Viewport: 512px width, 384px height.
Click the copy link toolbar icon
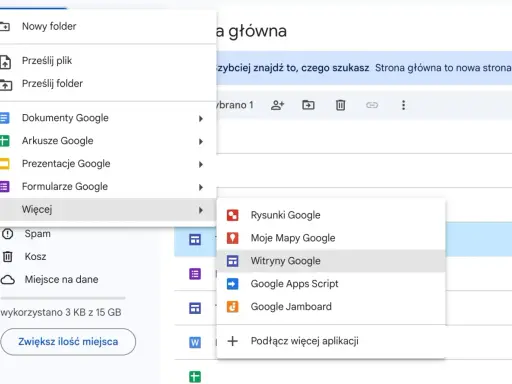point(372,105)
